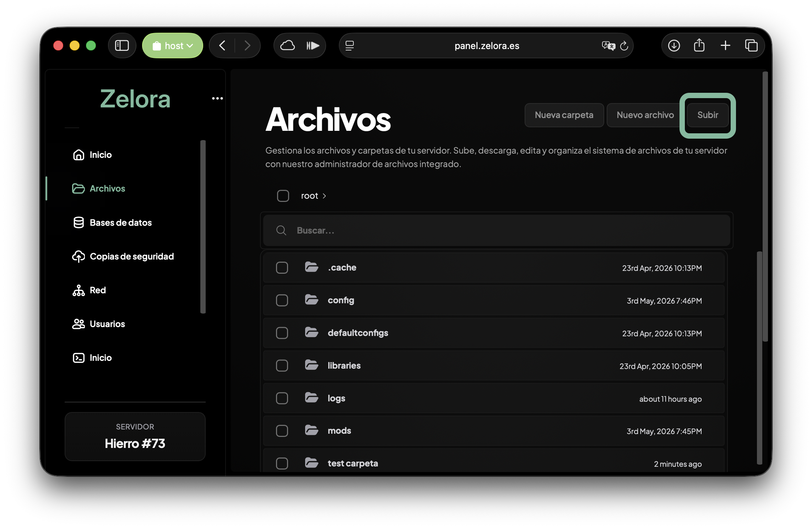Tick the select-all checkbox beside root
This screenshot has height=529, width=812.
point(283,196)
